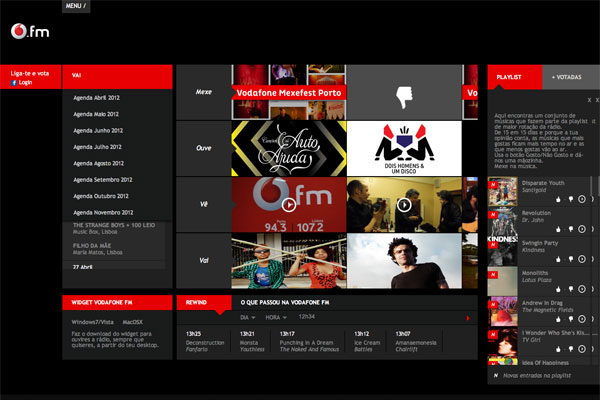The height and width of the screenshot is (400, 600).
Task: Click the red arrow at the Rewind bar's end
Action: 468,318
